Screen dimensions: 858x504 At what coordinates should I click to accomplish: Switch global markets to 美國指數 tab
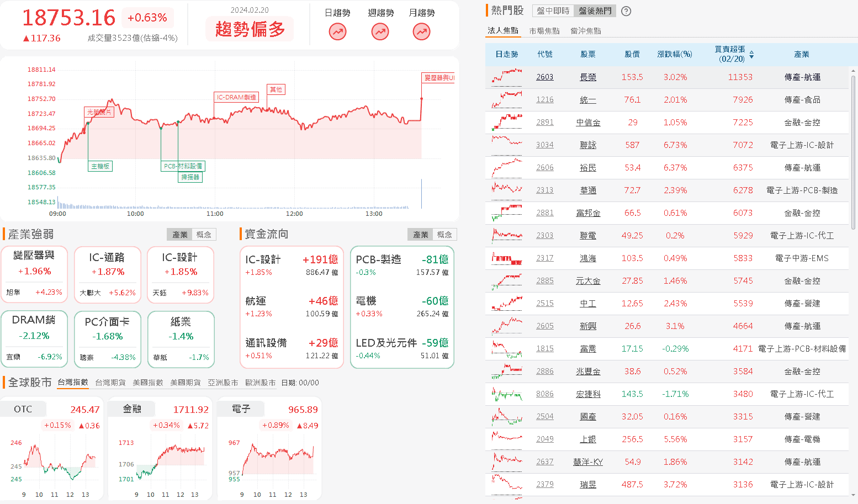[x=148, y=383]
